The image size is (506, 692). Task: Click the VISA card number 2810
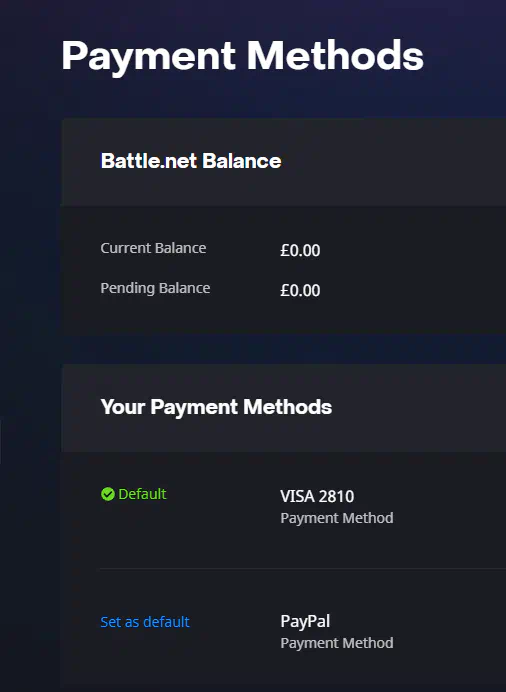click(336, 496)
